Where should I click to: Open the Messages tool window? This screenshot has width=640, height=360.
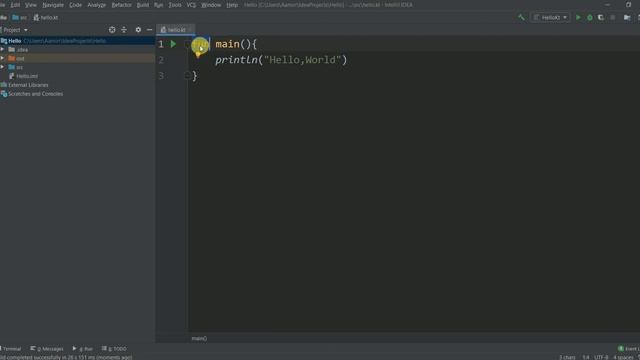[47, 349]
